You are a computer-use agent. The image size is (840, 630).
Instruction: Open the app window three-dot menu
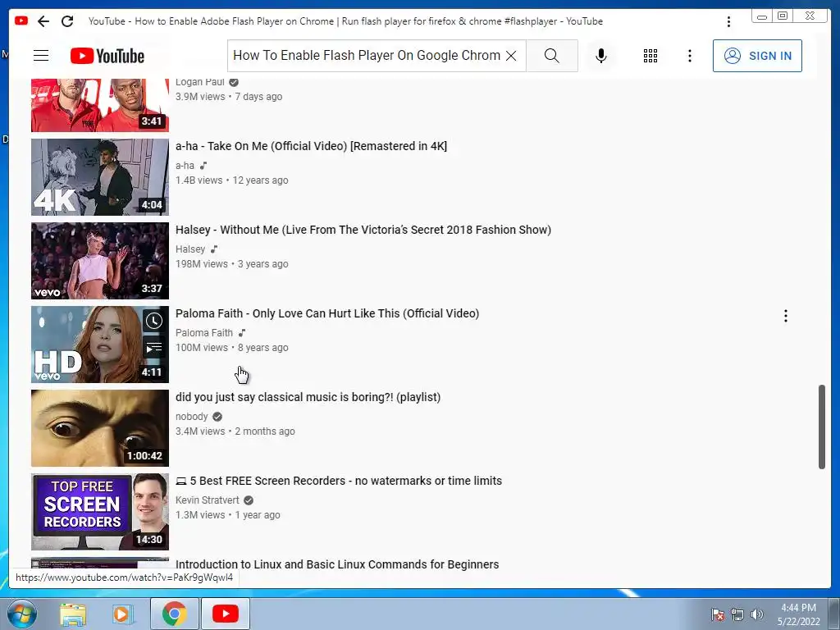(728, 21)
